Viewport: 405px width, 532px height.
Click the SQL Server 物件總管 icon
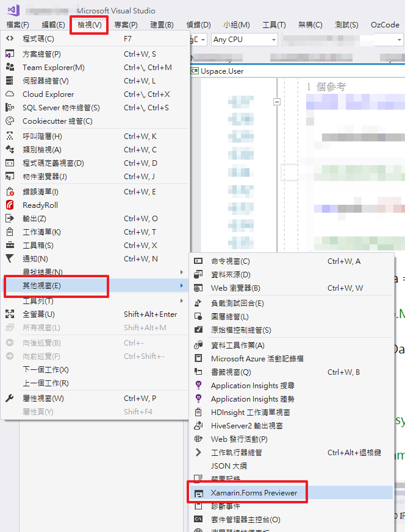point(10,107)
